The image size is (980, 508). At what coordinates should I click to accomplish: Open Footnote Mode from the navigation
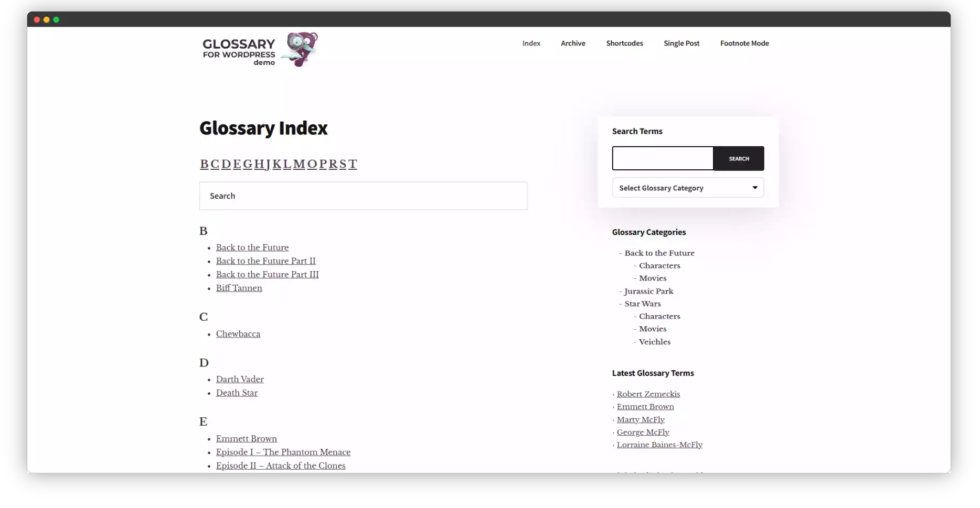pyautogui.click(x=744, y=43)
